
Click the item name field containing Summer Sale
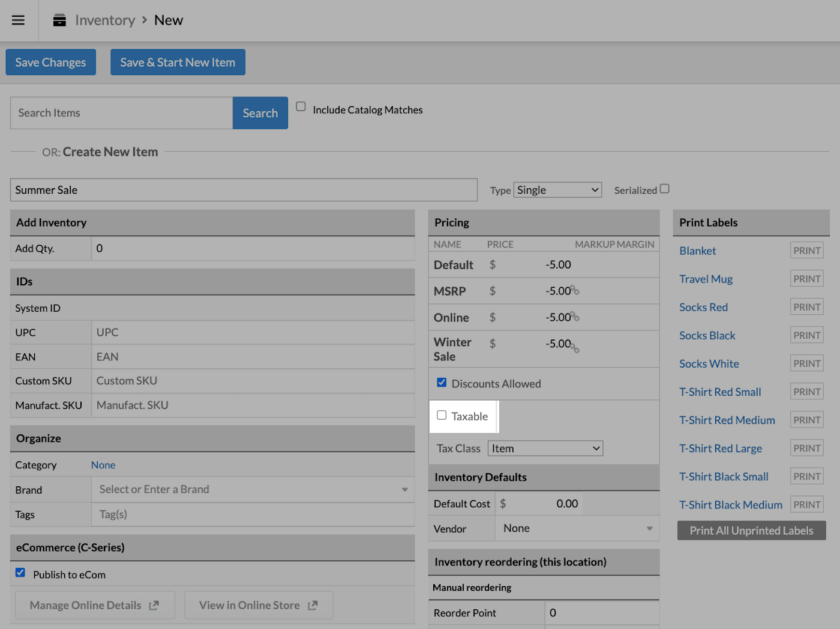(244, 190)
